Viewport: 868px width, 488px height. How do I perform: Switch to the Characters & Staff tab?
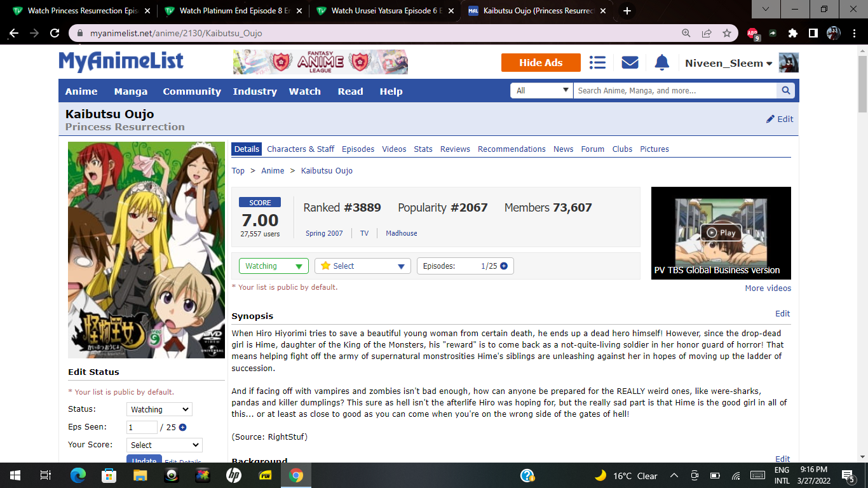(x=301, y=149)
